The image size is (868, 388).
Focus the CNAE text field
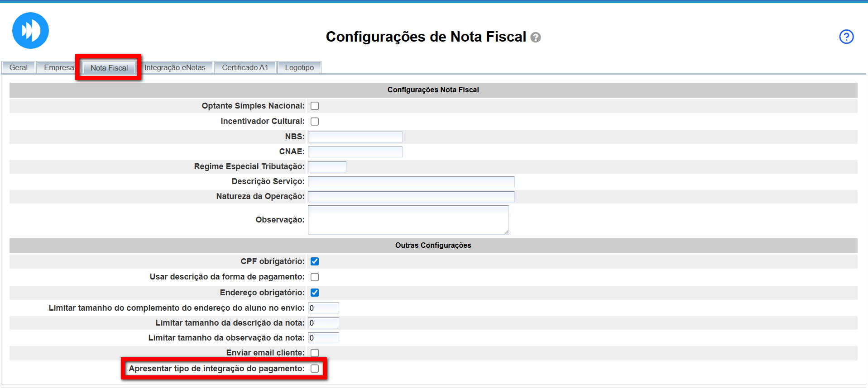355,151
